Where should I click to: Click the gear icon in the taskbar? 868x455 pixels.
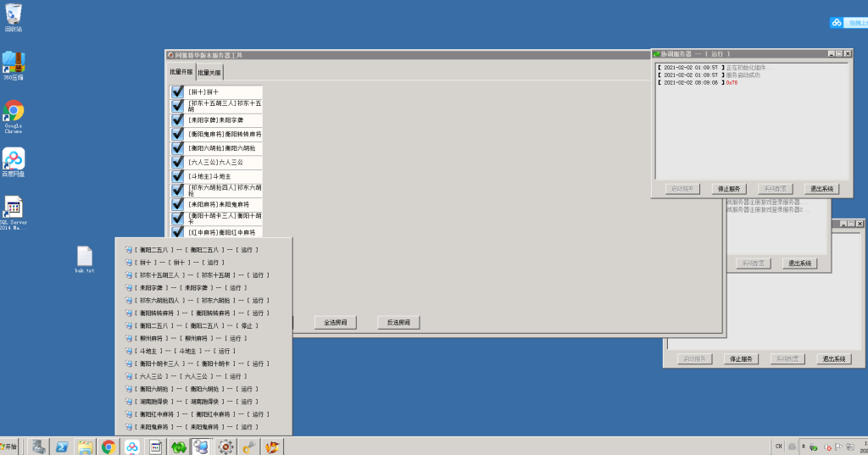point(225,447)
